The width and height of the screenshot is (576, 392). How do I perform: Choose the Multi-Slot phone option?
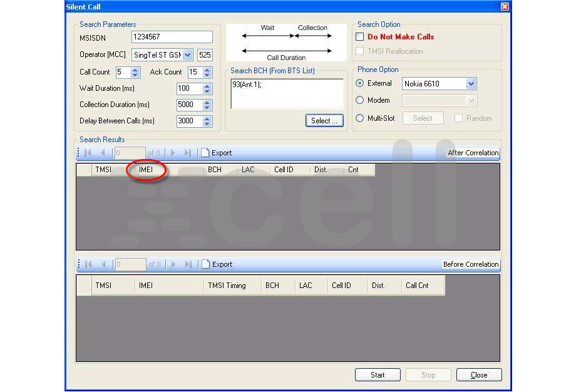pyautogui.click(x=360, y=118)
